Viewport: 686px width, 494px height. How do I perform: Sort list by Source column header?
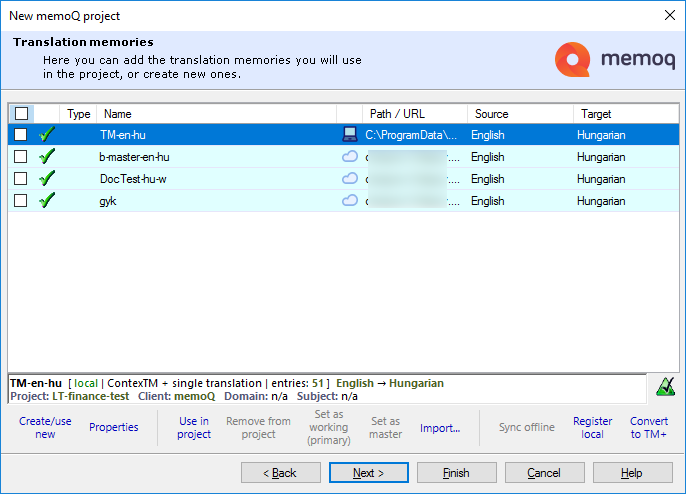point(519,114)
